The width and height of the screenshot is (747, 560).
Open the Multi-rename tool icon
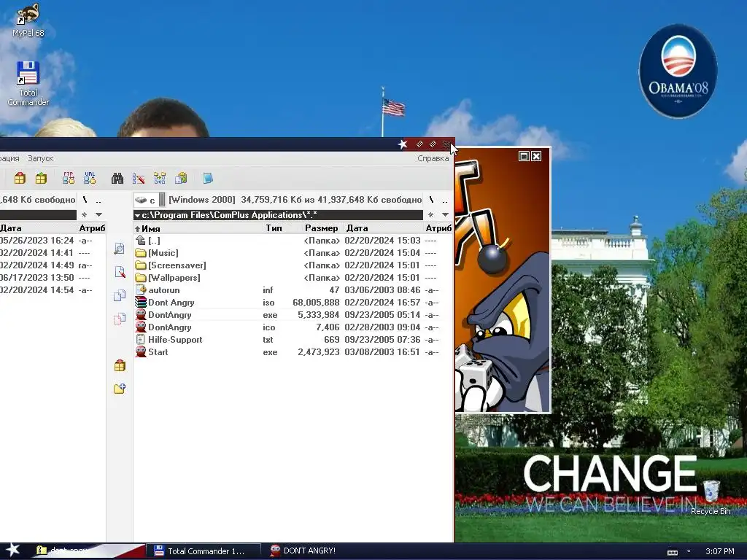pyautogui.click(x=139, y=179)
